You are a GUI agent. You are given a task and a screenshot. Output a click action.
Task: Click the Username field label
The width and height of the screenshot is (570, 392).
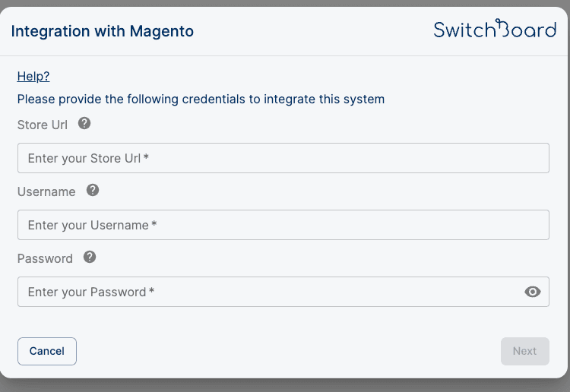(46, 191)
